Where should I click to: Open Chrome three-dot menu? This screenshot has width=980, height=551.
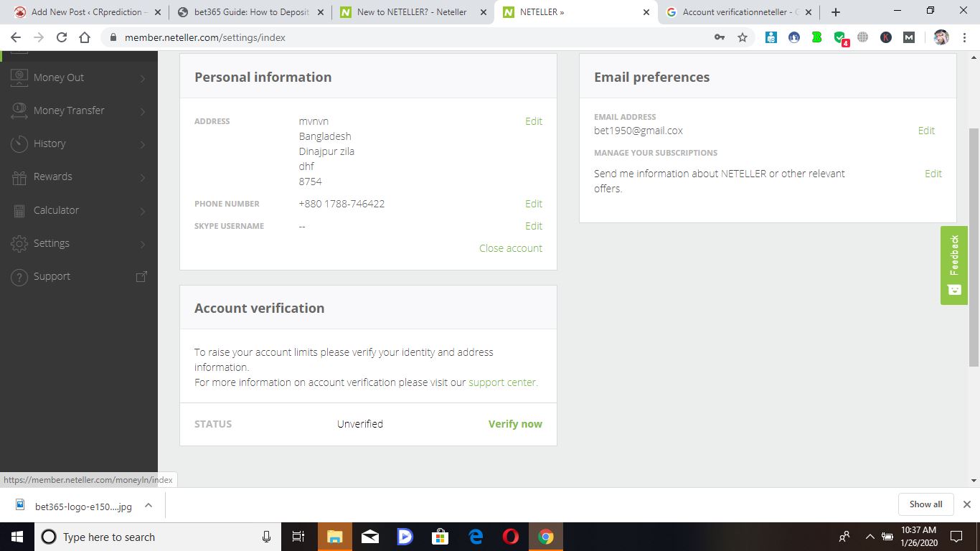click(x=964, y=37)
